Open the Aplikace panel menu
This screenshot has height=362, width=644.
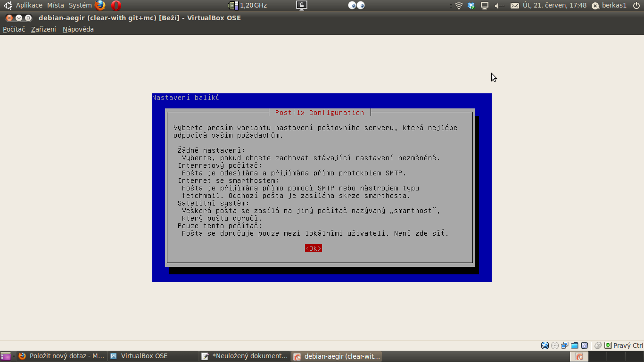(29, 5)
